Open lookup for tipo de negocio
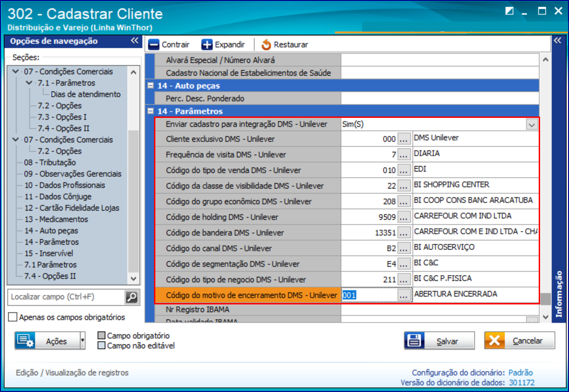The width and height of the screenshot is (569, 392). [404, 280]
